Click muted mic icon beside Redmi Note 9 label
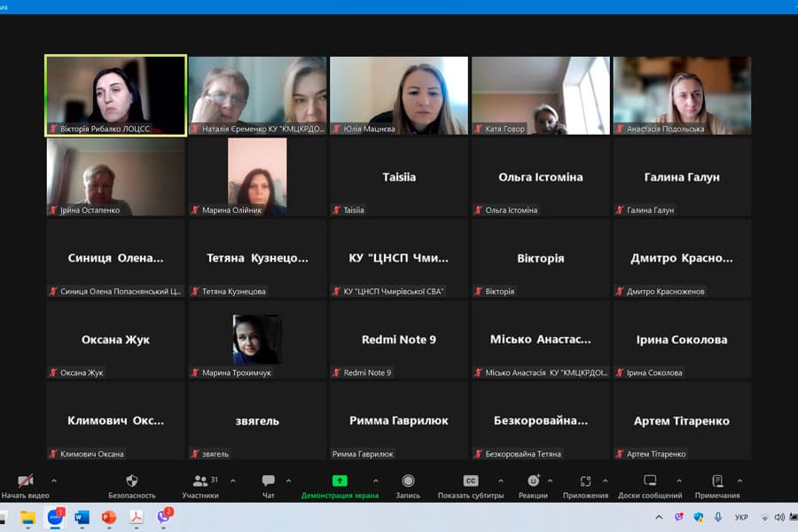 click(336, 372)
